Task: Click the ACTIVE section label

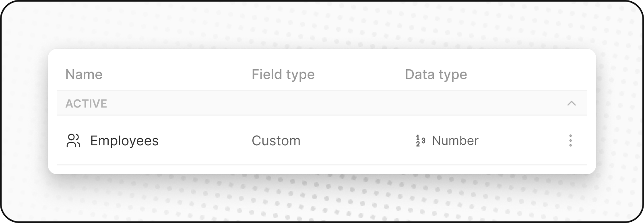Action: 86,104
